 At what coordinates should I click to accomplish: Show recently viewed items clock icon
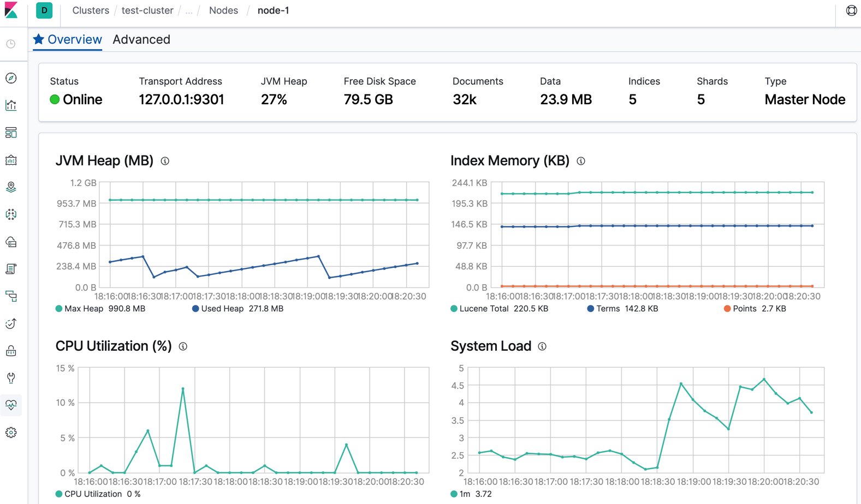pos(11,44)
